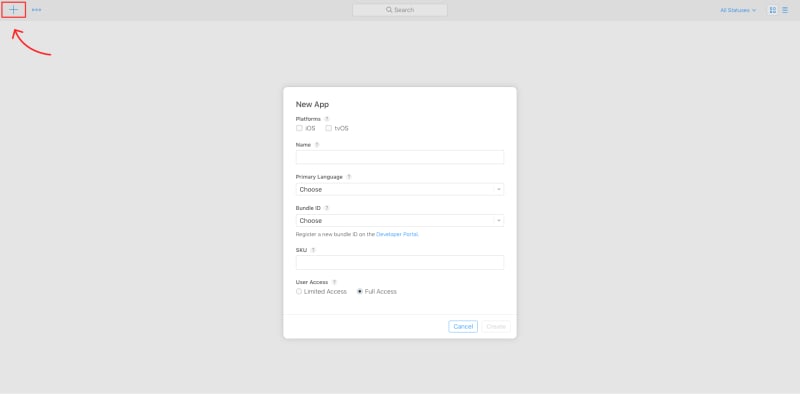This screenshot has height=394, width=800.
Task: Click the plus icon to add app
Action: (x=13, y=10)
